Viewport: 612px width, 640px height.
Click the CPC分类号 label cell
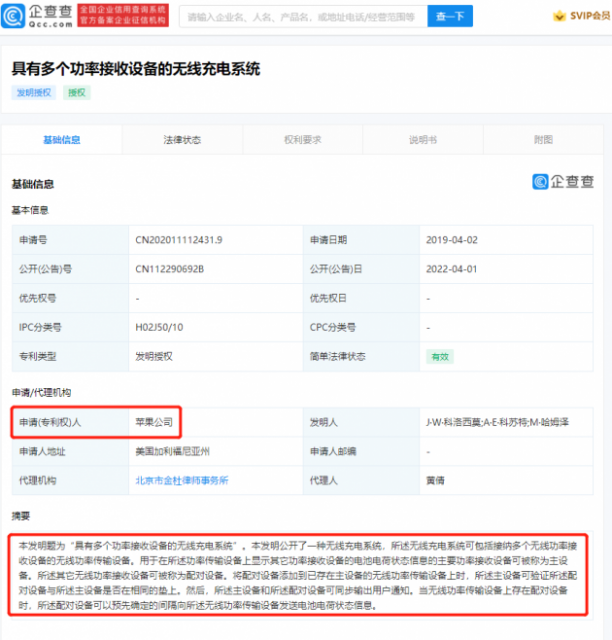coord(361,327)
